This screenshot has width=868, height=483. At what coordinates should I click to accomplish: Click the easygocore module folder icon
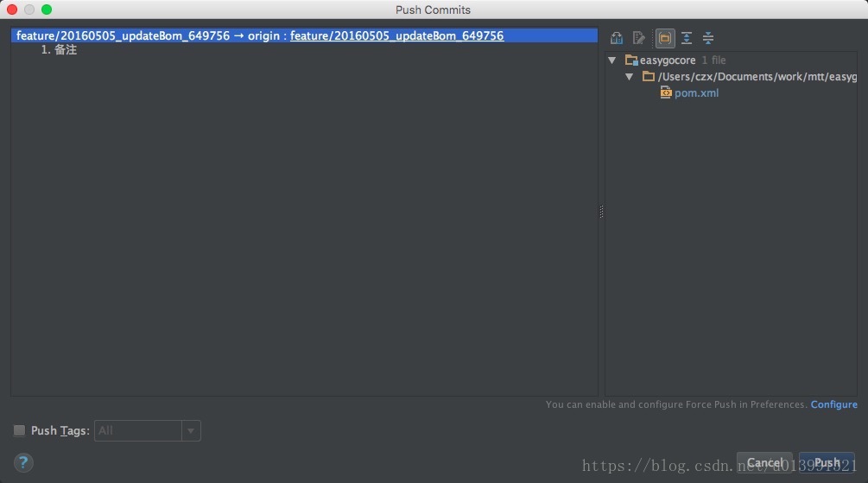pos(631,60)
